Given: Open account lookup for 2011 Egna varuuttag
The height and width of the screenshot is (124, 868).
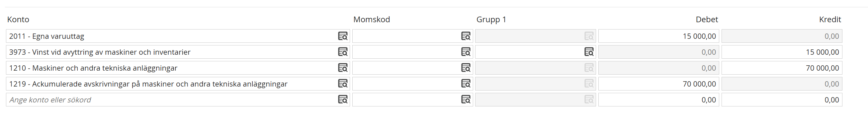Looking at the screenshot, I should (343, 36).
